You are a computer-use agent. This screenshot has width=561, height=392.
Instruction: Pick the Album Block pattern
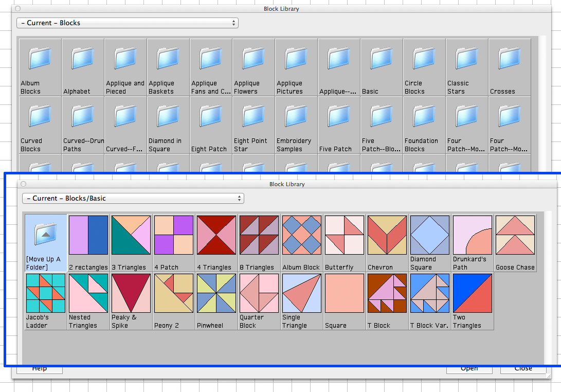tap(302, 236)
